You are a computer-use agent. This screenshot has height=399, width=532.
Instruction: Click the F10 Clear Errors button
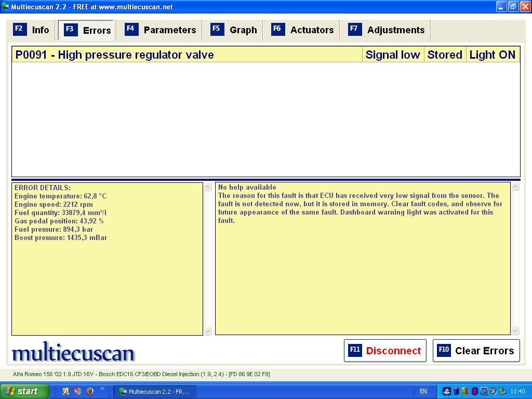tap(476, 351)
